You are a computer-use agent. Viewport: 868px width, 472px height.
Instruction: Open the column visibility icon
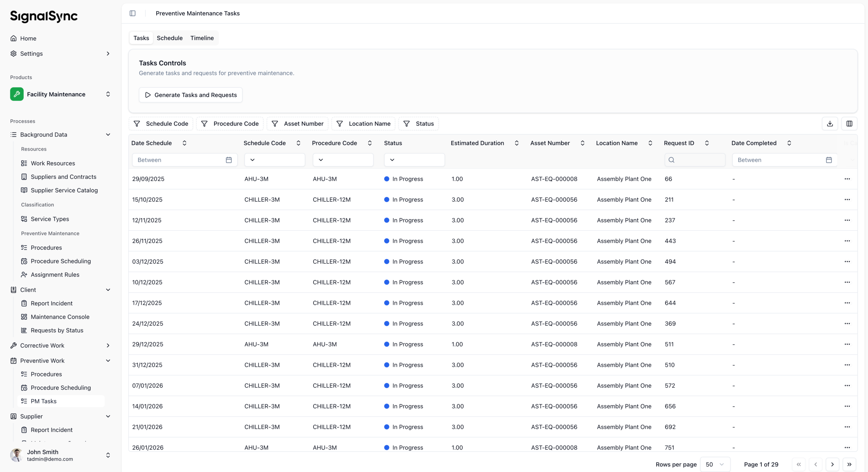click(849, 124)
